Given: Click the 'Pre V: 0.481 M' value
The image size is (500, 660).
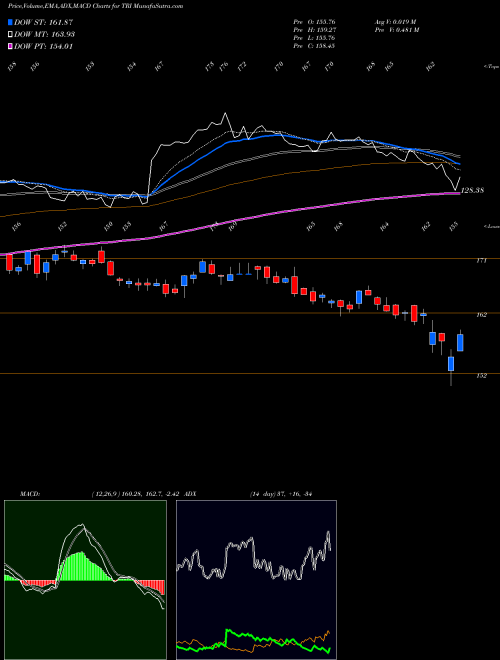Looking at the screenshot, I should [398, 30].
